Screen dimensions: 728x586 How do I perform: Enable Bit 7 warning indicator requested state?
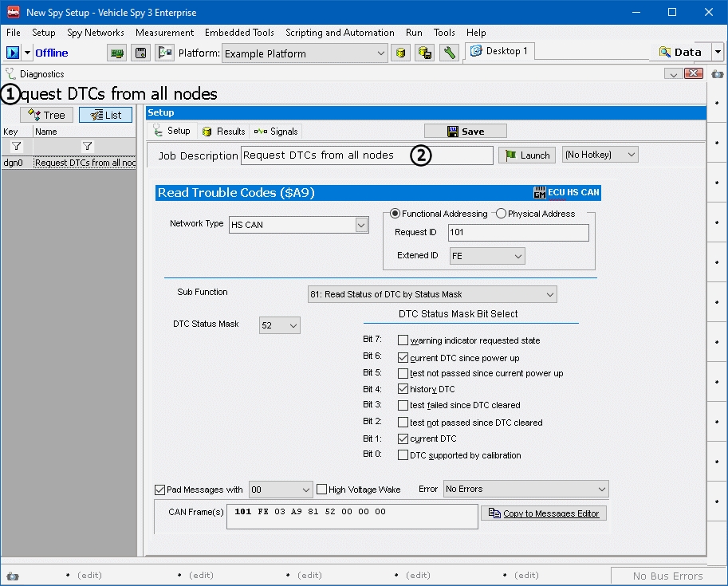click(403, 340)
